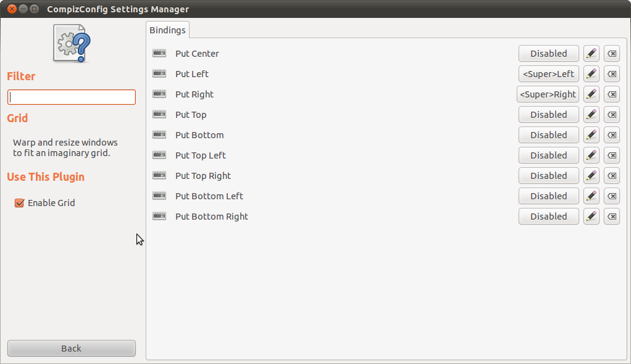This screenshot has height=364, width=631.
Task: Reset the Put Top Left binding
Action: coord(612,155)
